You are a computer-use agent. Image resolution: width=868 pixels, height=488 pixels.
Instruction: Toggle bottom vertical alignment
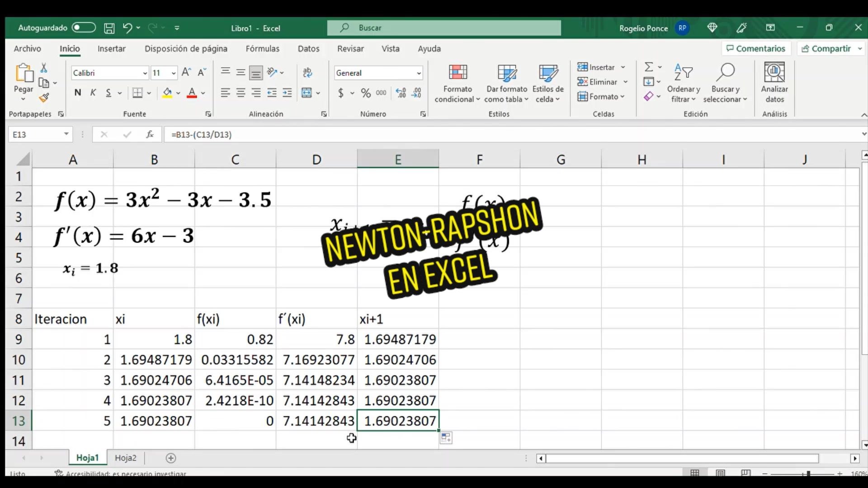pyautogui.click(x=256, y=72)
